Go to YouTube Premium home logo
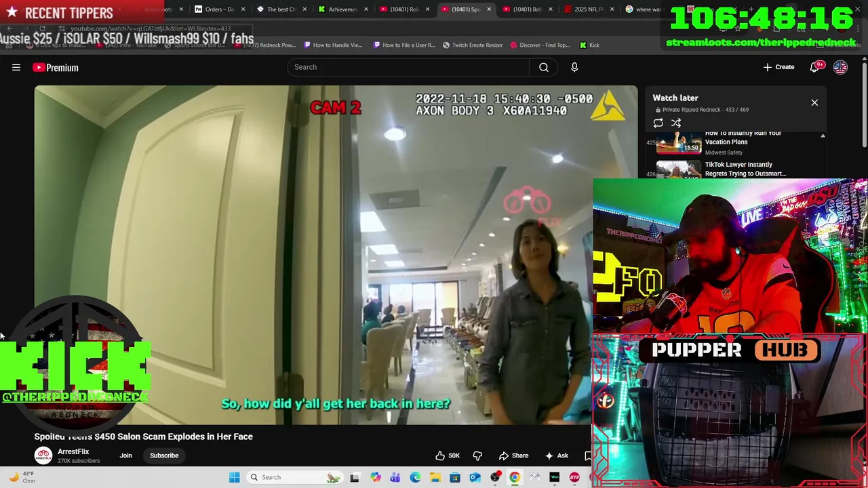This screenshot has height=488, width=868. pyautogui.click(x=56, y=67)
